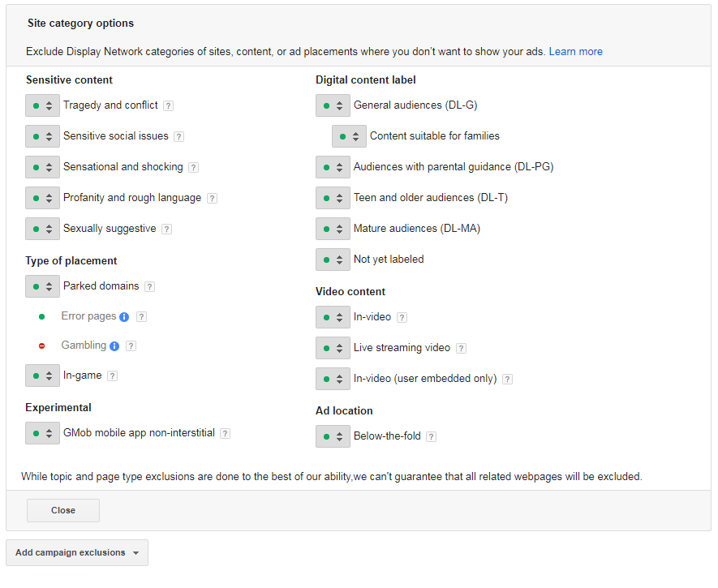Image resolution: width=718 pixels, height=588 pixels.
Task: Click the Error pages info icon
Action: tap(124, 316)
